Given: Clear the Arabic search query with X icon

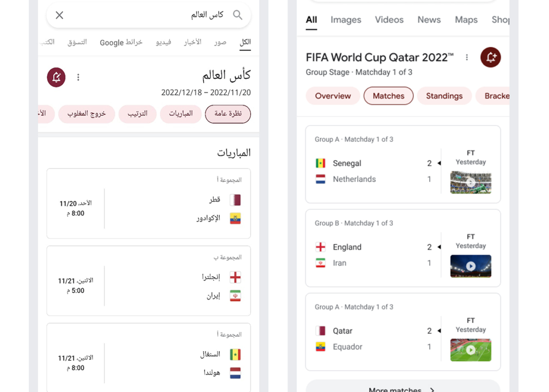Looking at the screenshot, I should (60, 15).
